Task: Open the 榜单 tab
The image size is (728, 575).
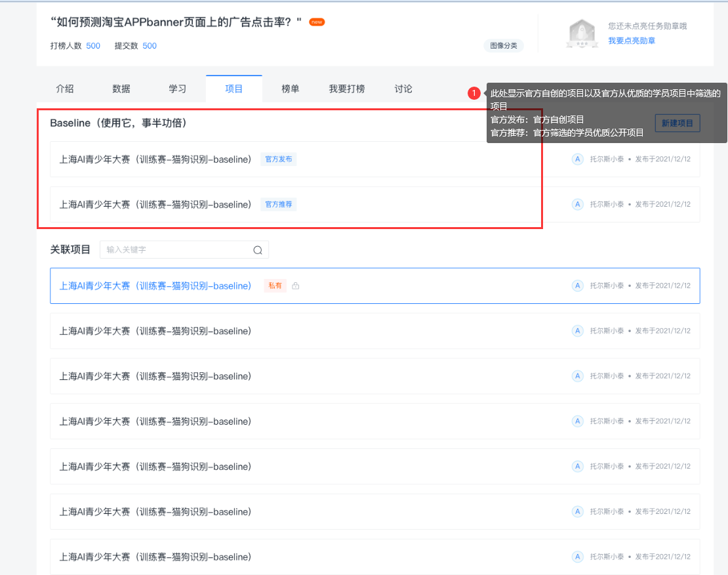Action: [290, 89]
